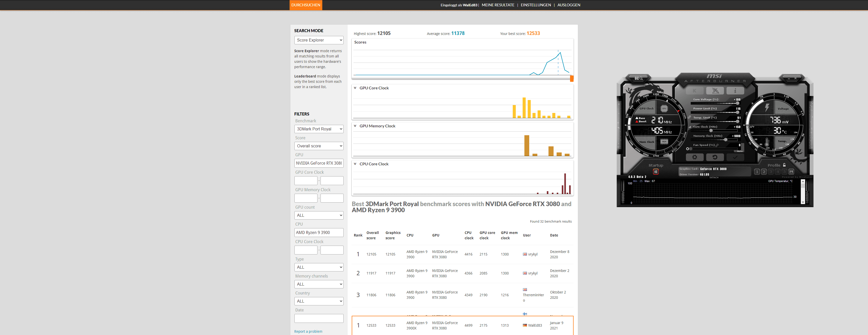
Task: Open MEINE RESULTATE menu item
Action: (x=498, y=5)
